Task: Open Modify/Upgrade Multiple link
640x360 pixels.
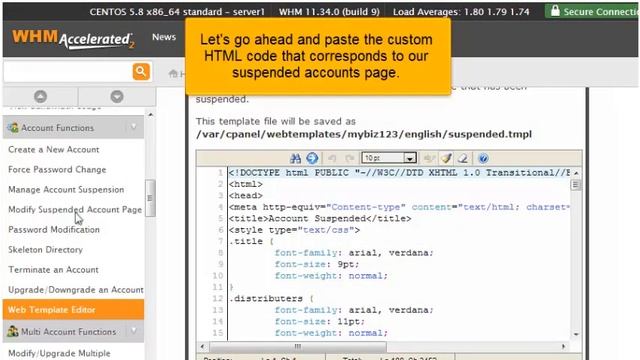Action: [x=59, y=353]
